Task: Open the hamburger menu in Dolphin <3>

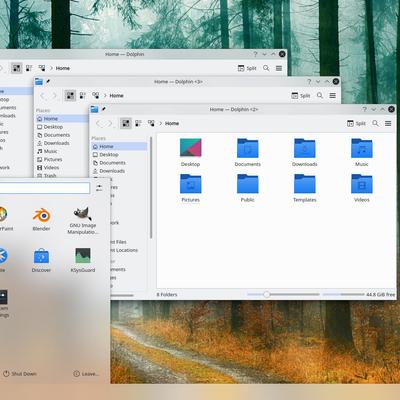Action: 332,96
